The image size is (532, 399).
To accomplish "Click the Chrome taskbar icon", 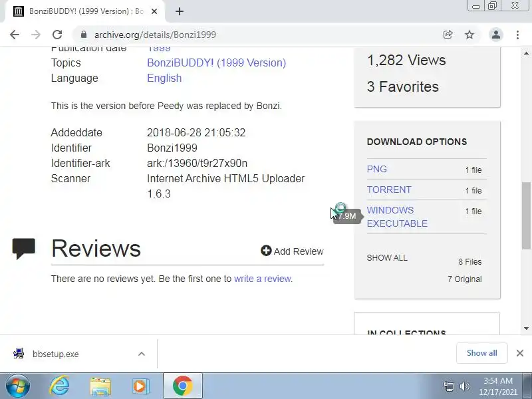I will [182, 386].
